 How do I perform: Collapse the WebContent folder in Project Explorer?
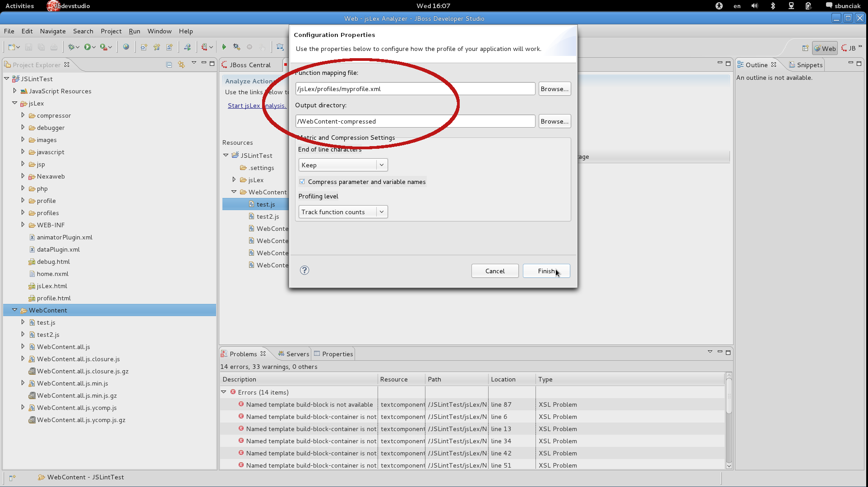[x=15, y=310]
